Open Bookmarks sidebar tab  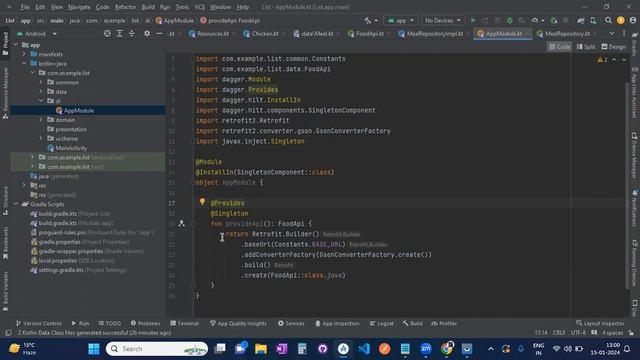click(5, 243)
